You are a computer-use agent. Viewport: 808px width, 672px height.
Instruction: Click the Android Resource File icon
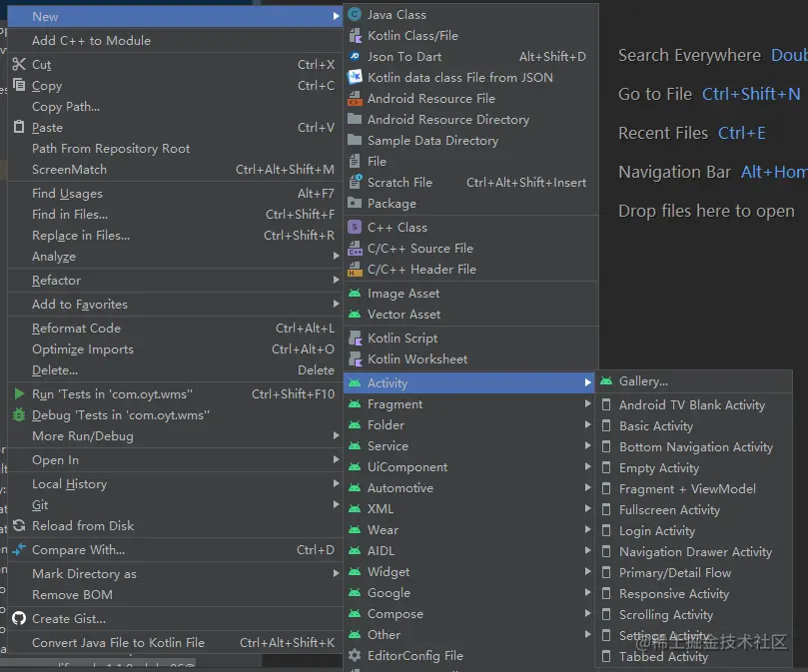click(x=355, y=99)
